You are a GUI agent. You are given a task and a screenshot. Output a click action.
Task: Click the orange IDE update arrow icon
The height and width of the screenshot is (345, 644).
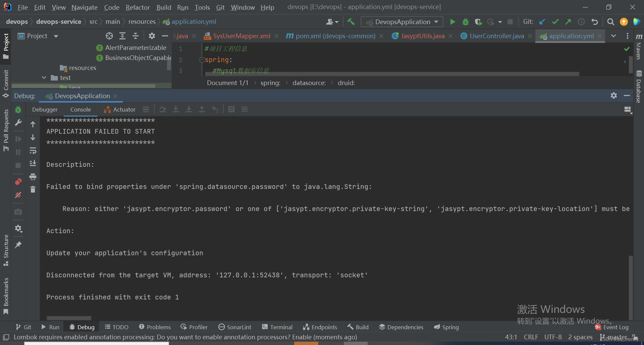pyautogui.click(x=624, y=22)
